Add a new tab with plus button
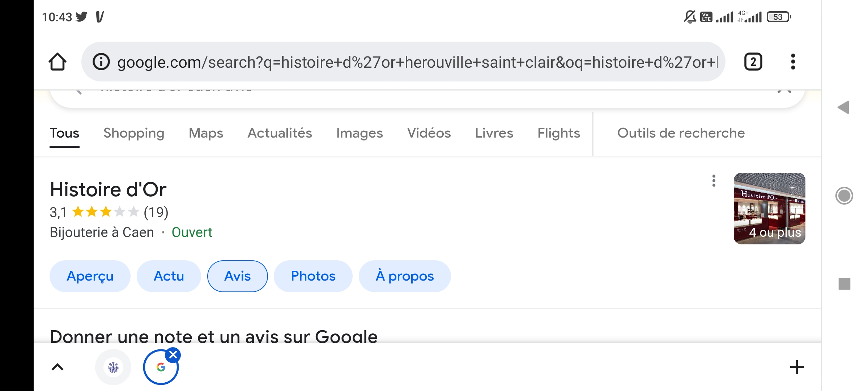868x391 pixels. click(797, 367)
